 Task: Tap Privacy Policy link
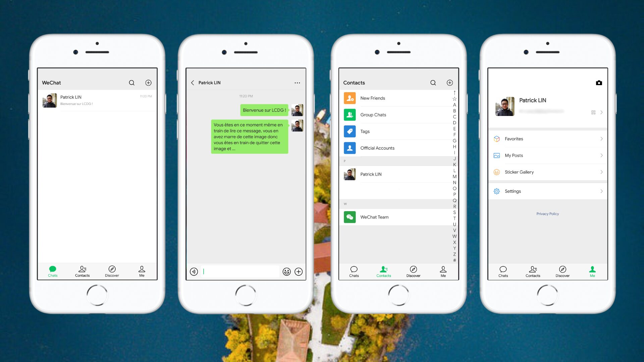click(x=547, y=214)
